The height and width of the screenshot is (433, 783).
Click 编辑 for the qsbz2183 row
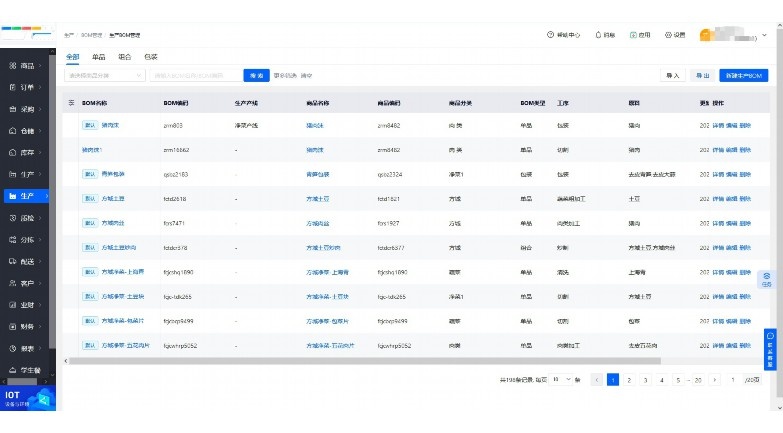tap(732, 174)
